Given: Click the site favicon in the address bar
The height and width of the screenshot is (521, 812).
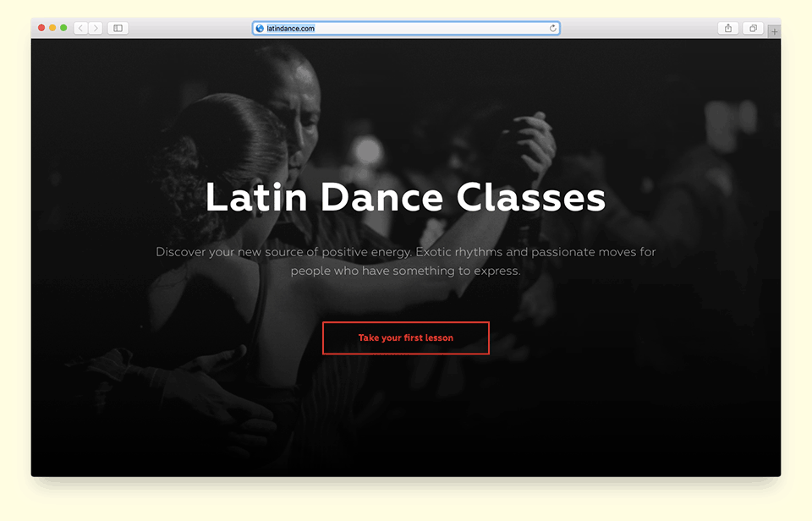Looking at the screenshot, I should (259, 27).
